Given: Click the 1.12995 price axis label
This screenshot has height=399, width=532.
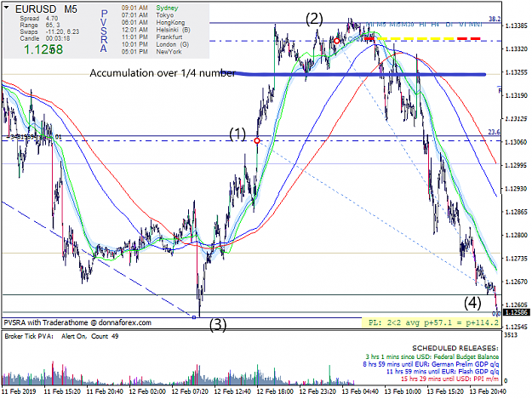Looking at the screenshot, I should (x=517, y=165).
